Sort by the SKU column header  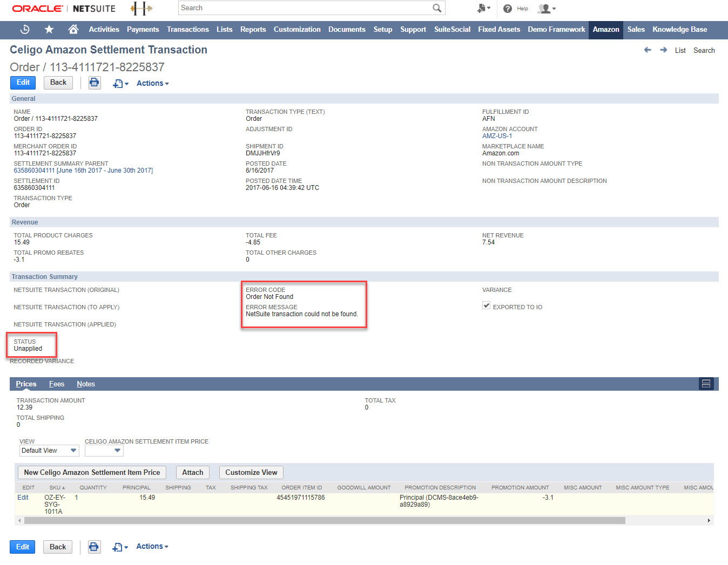(x=57, y=487)
